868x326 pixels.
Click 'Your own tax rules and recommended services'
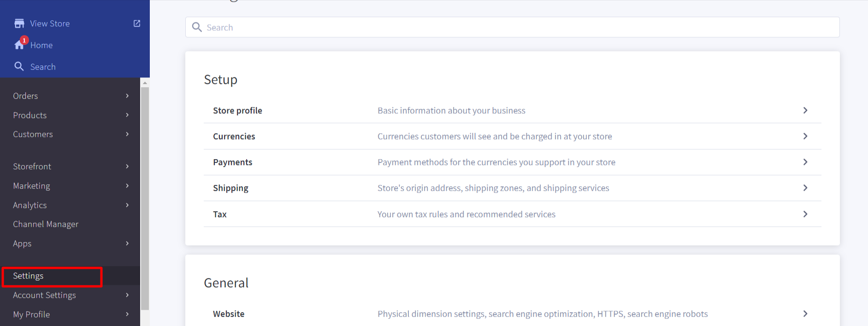466,214
